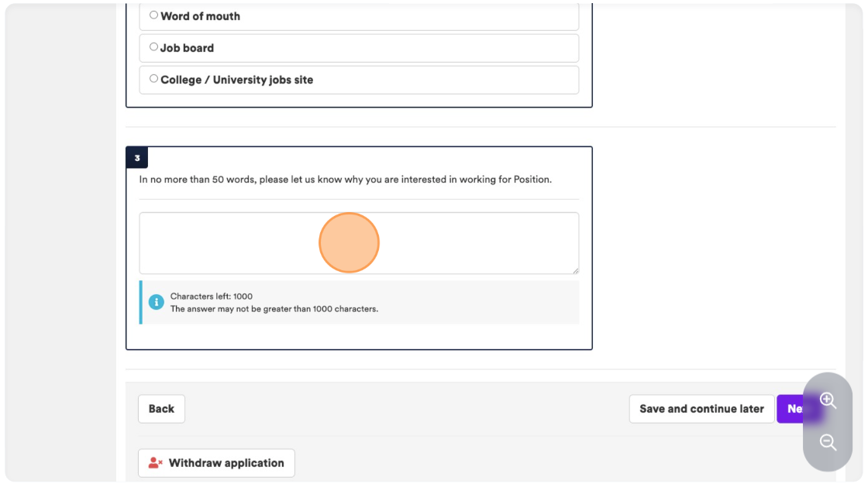Image resolution: width=868 pixels, height=487 pixels.
Task: Click Save and continue later
Action: [701, 409]
